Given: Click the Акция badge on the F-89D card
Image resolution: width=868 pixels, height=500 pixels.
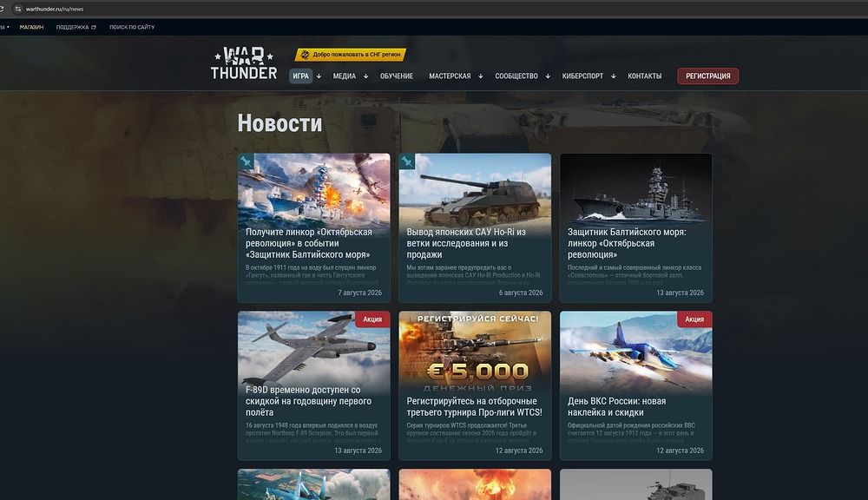Looking at the screenshot, I should coord(372,319).
